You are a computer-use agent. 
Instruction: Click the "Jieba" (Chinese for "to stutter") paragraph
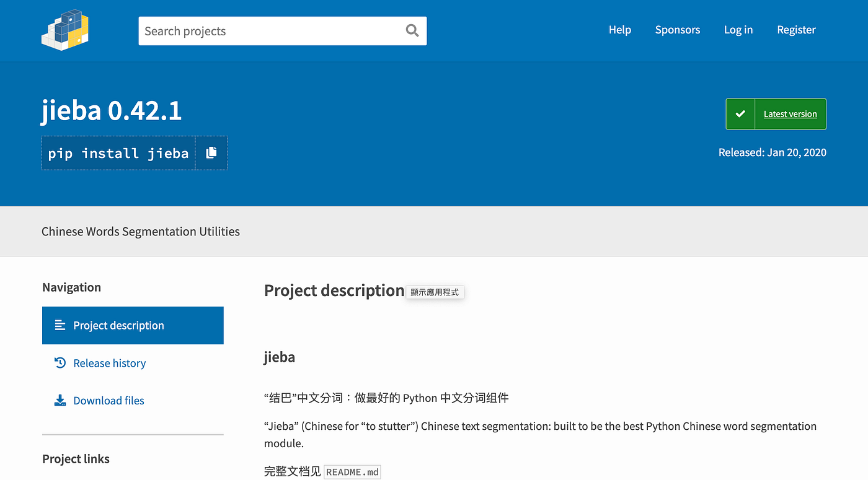click(540, 435)
